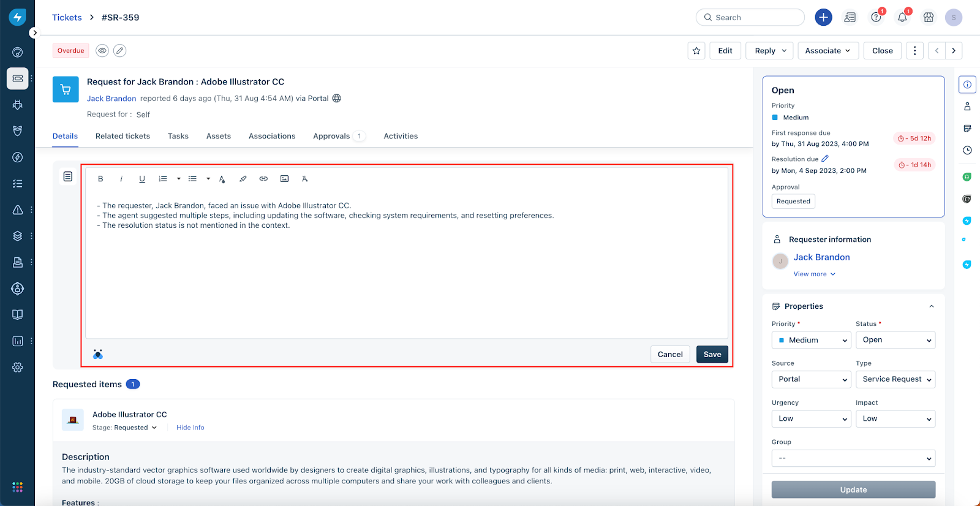The image size is (980, 506).
Task: Open the Impact dropdown
Action: point(895,419)
